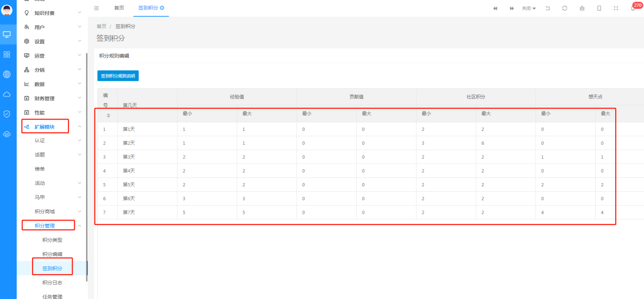Switch to the 首页 tab
This screenshot has width=644, height=299.
(119, 8)
